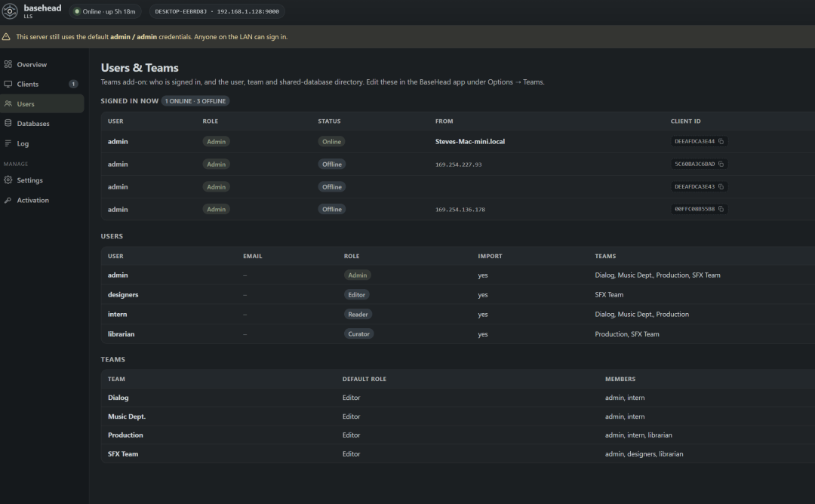Click the IP address 169.254.136.178
815x504 pixels.
[x=460, y=210]
